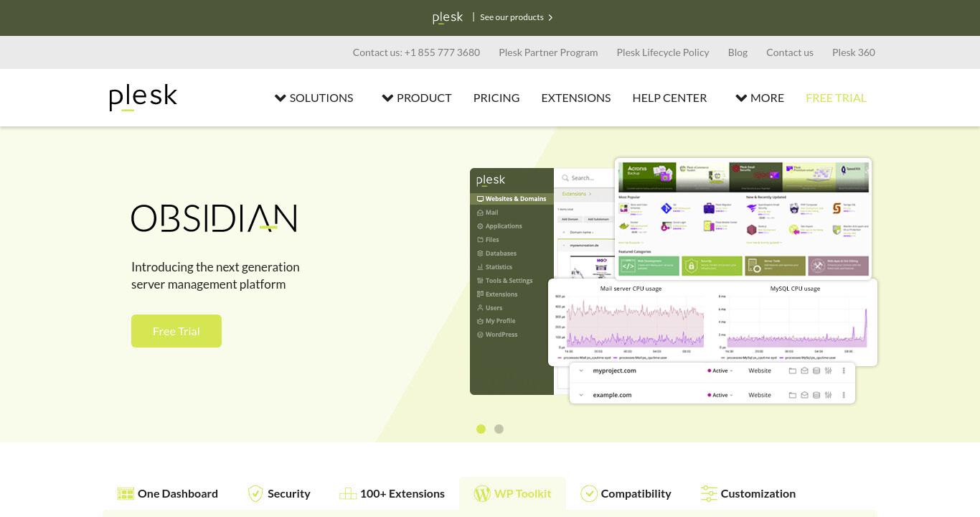This screenshot has width=980, height=517.
Task: Select the second carousel slide dot
Action: click(x=499, y=429)
